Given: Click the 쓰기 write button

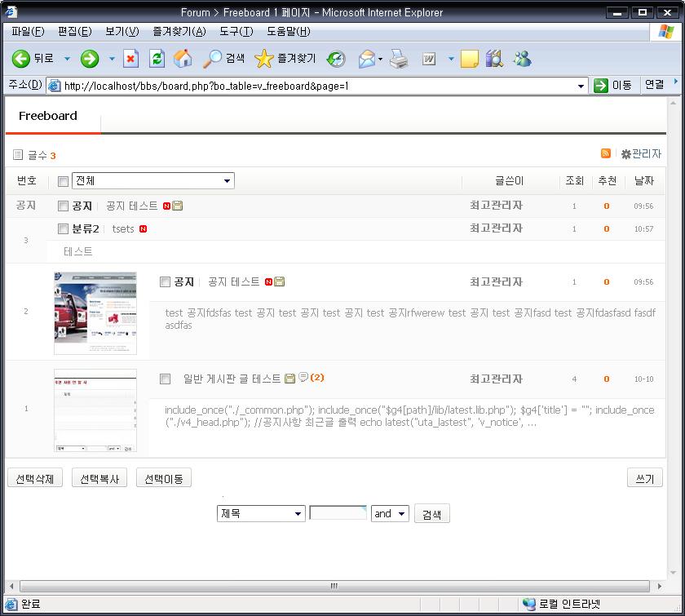Looking at the screenshot, I should tap(644, 479).
